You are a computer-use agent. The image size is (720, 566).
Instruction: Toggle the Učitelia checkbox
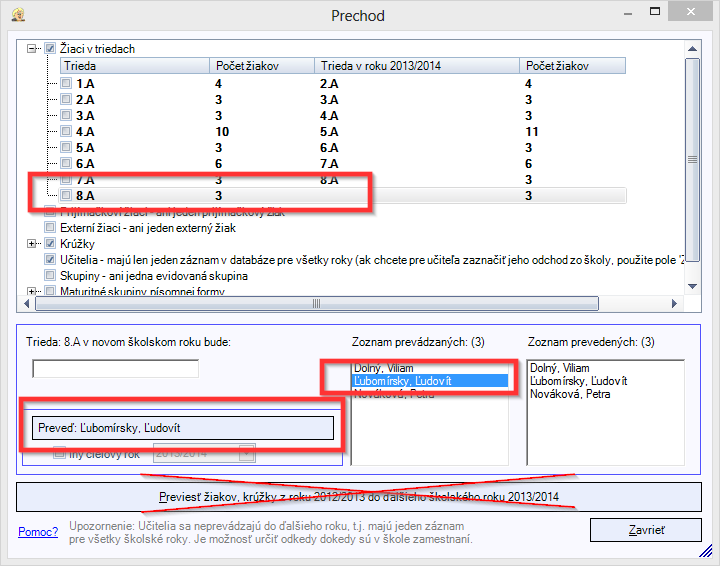click(x=50, y=259)
